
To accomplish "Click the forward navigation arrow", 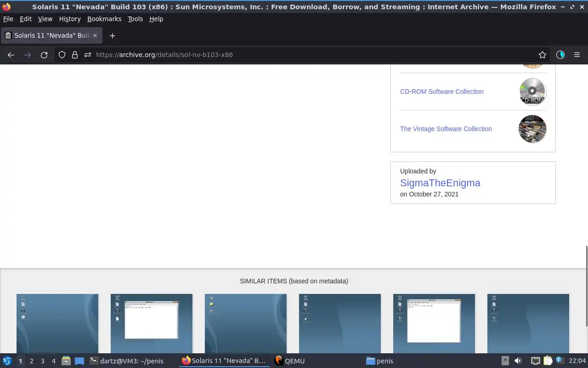I will [28, 55].
